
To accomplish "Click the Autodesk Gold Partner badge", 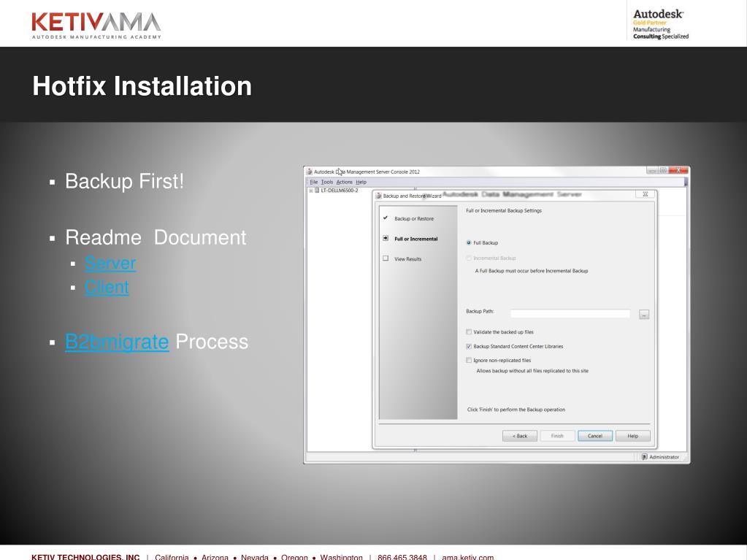I will click(660, 24).
